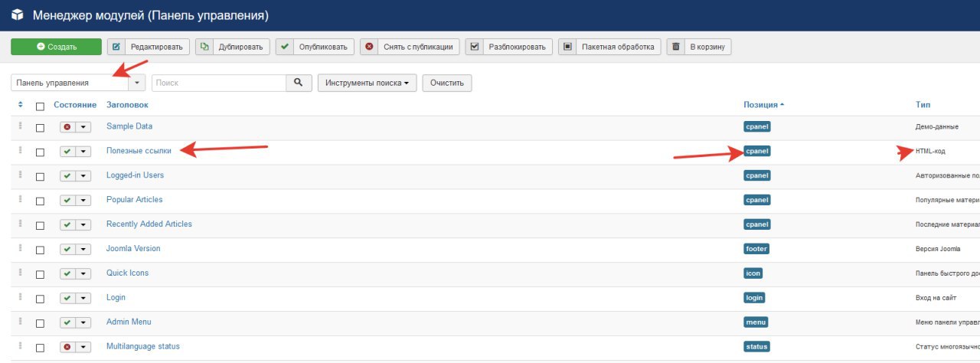980x363 pixels.
Task: Click drag handle of Logged-in Users row
Action: point(21,176)
